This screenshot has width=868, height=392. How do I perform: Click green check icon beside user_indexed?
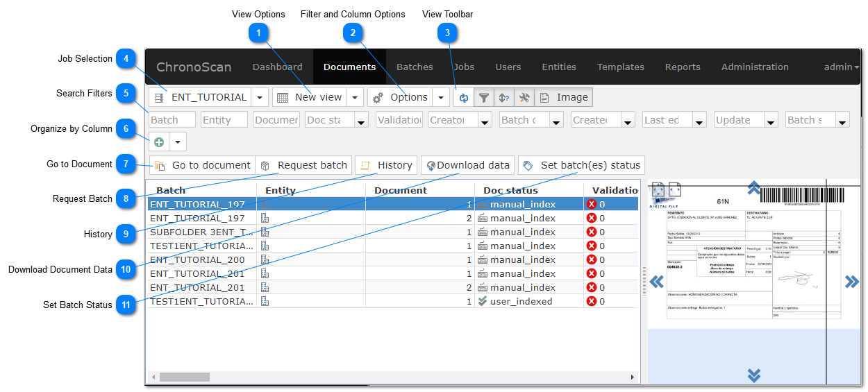click(482, 301)
